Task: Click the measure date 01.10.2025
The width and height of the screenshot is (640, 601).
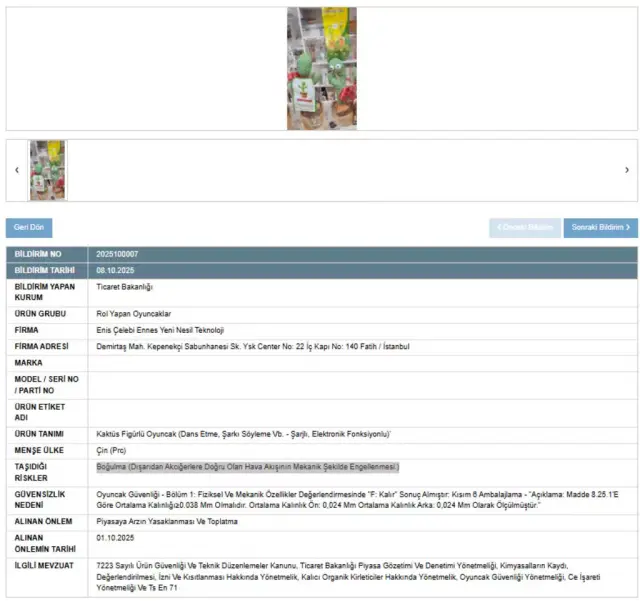Action: [x=115, y=537]
